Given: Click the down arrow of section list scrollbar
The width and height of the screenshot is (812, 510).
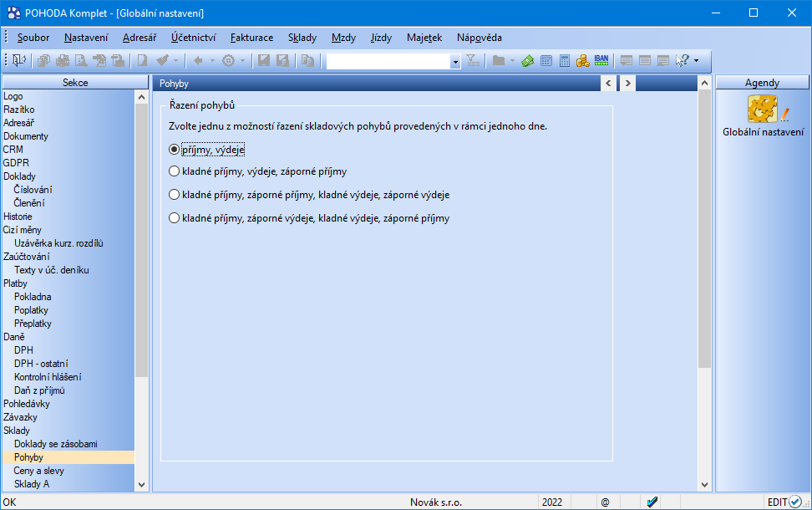Looking at the screenshot, I should point(141,485).
